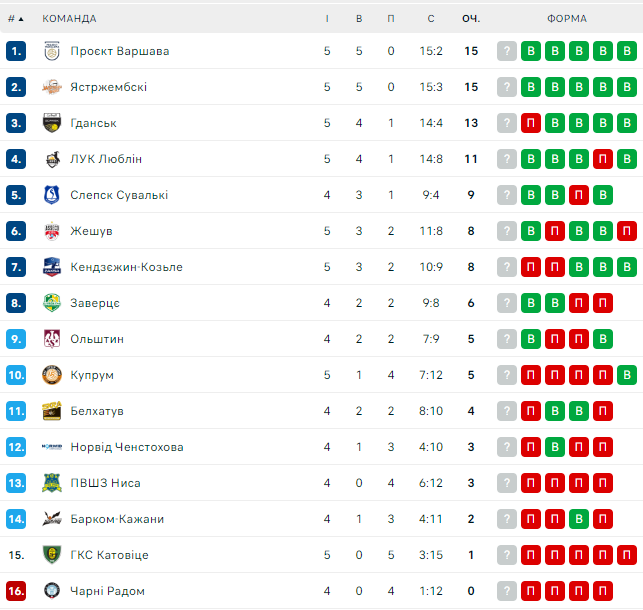The height and width of the screenshot is (610, 643).
Task: Click position badge 16 for Чарні Радом
Action: click(x=16, y=591)
